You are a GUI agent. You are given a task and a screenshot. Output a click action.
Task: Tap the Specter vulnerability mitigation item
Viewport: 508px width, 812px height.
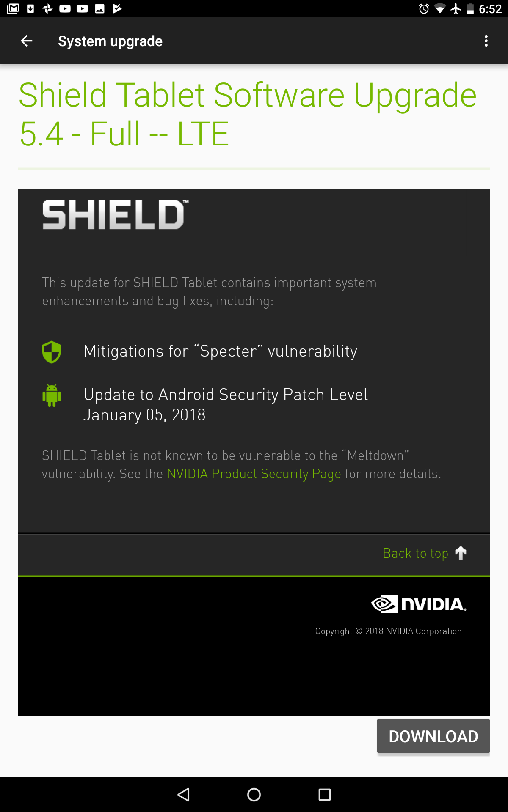[x=221, y=351]
